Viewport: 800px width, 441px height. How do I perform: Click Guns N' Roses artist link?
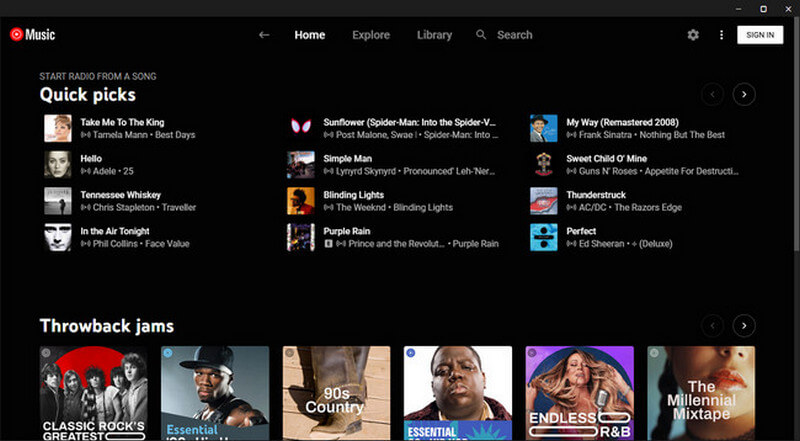(608, 172)
